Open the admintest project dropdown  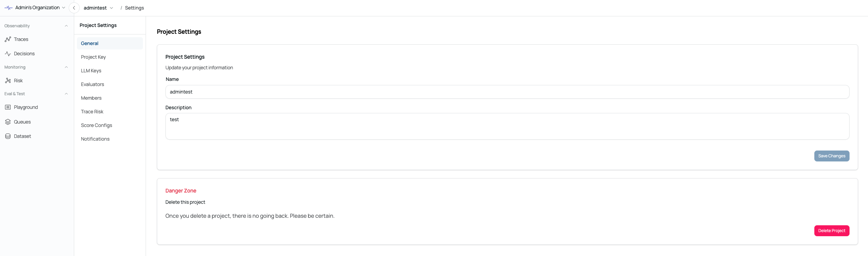[x=98, y=8]
